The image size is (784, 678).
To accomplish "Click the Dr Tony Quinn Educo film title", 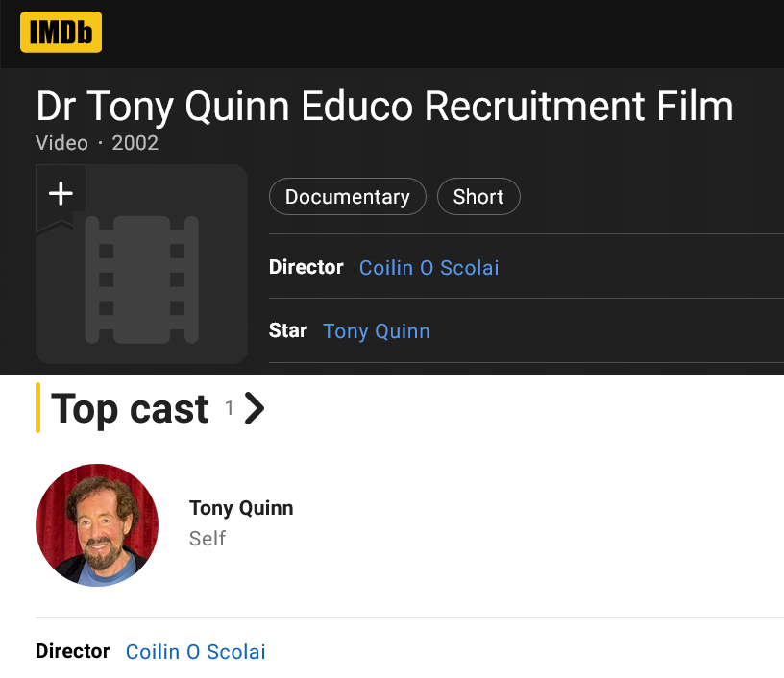I will point(384,107).
